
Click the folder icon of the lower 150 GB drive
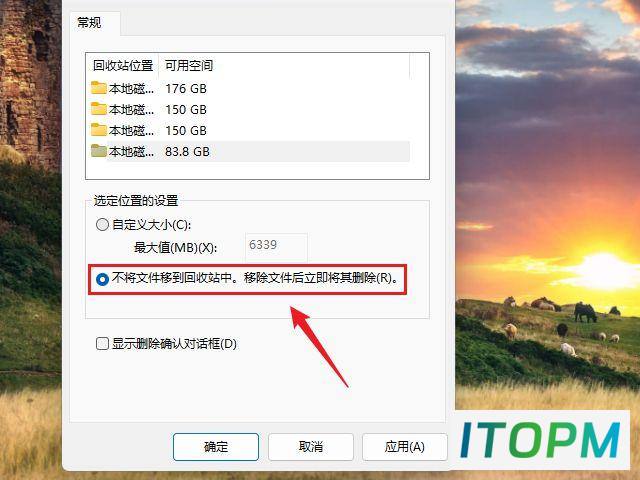click(99, 130)
